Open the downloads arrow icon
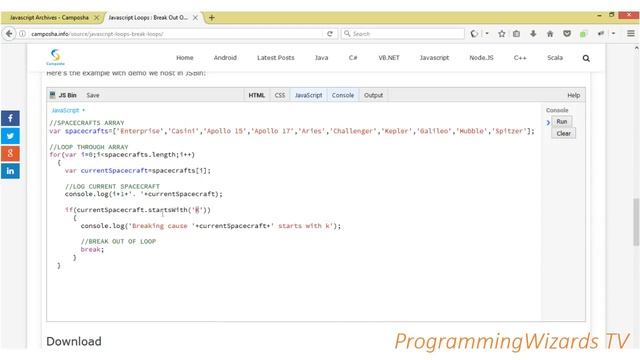The image size is (640, 360). tap(533, 34)
